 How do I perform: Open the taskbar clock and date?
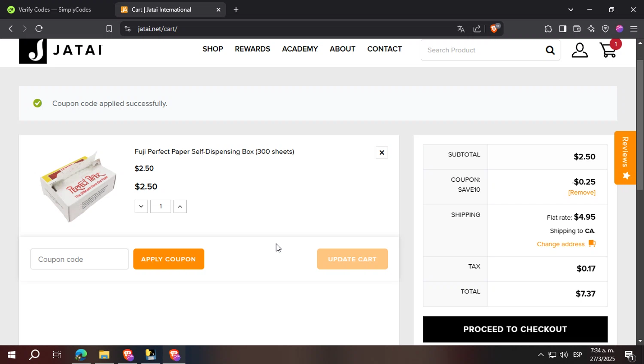point(602,355)
